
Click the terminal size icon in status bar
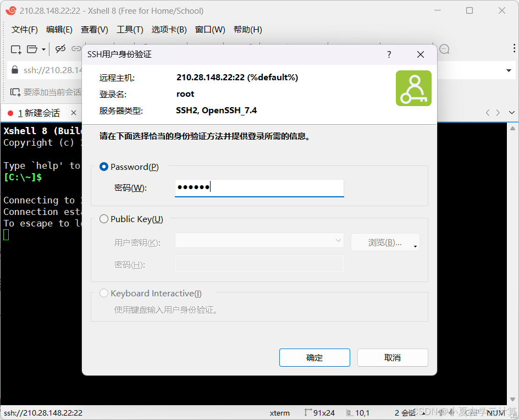click(308, 412)
